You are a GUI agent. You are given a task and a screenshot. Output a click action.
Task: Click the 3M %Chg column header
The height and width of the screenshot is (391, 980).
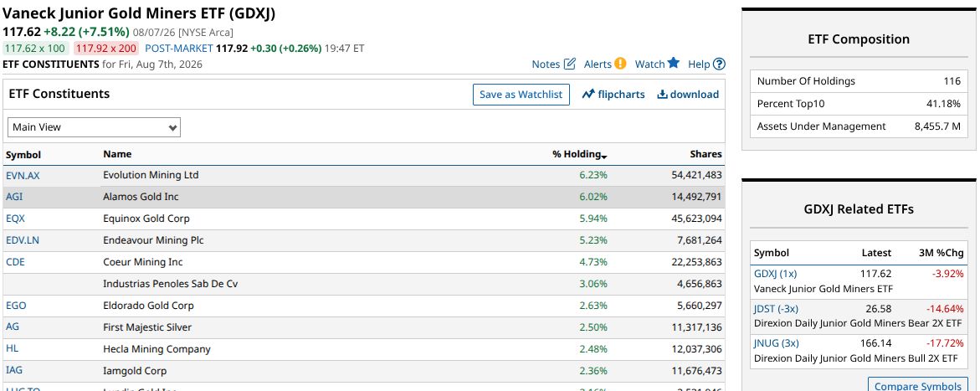940,253
